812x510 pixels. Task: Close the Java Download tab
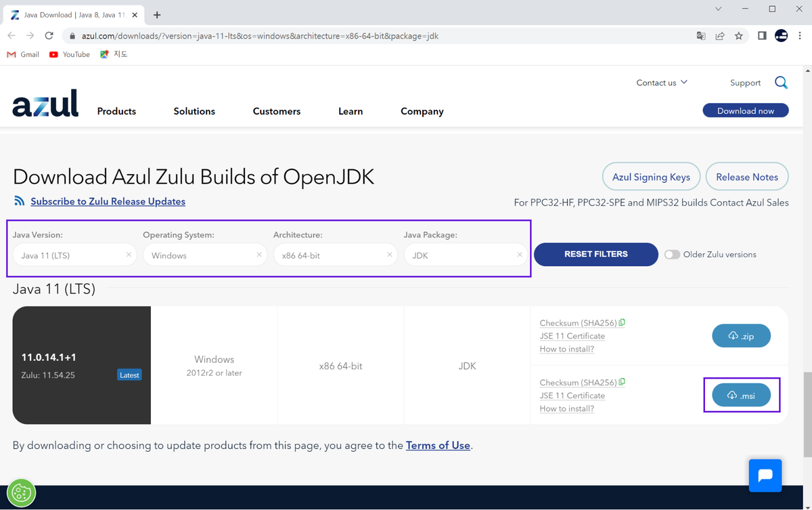coord(135,15)
